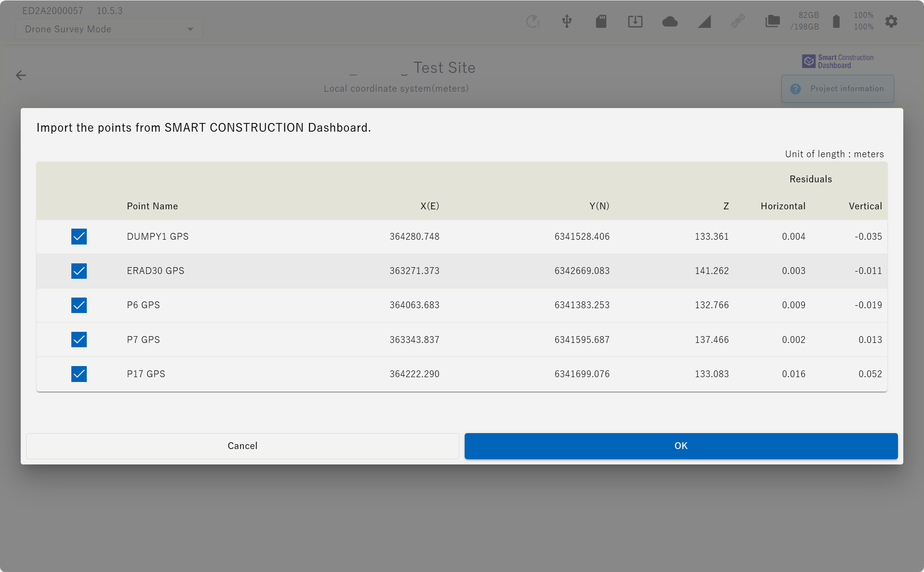
Task: Click Y value 6341383.253
Action: click(582, 305)
